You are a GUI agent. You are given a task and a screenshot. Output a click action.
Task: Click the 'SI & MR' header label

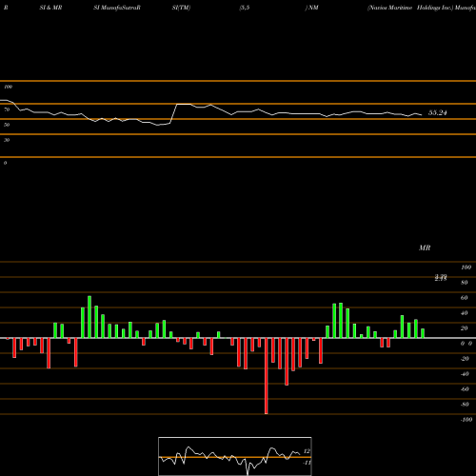pos(50,8)
